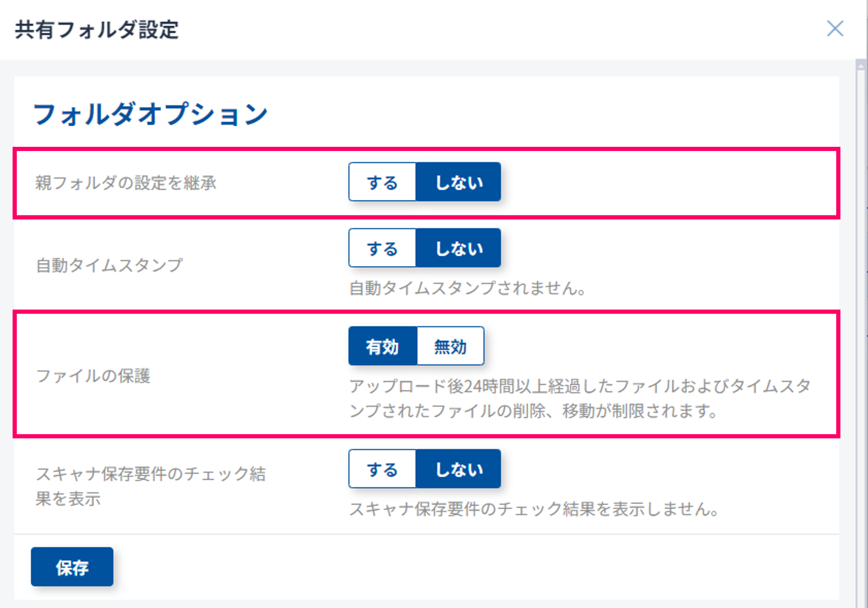This screenshot has width=868, height=608.
Task: Select しない for 親フォルダの設定を継承
Action: coord(458,182)
